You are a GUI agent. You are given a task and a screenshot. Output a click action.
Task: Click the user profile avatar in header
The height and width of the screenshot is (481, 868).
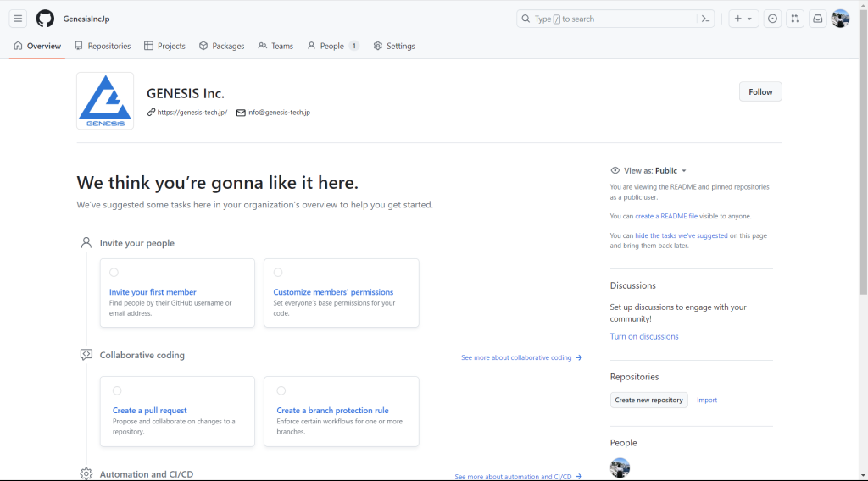tap(840, 19)
